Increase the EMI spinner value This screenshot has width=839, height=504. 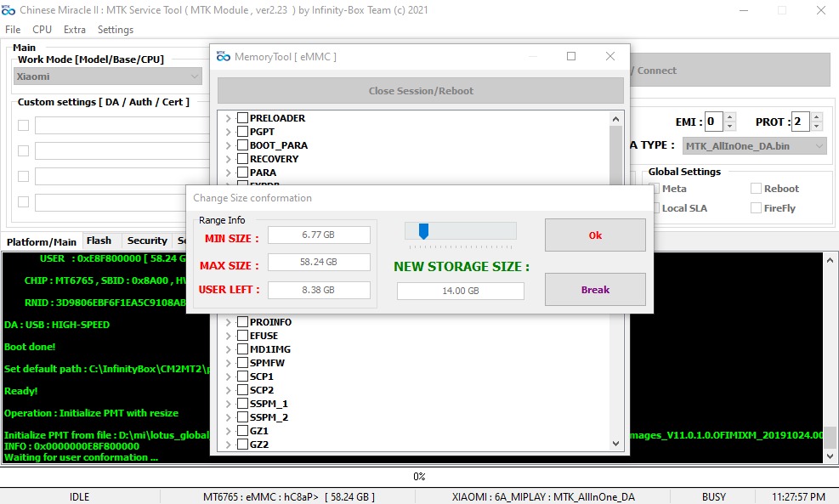tap(730, 116)
